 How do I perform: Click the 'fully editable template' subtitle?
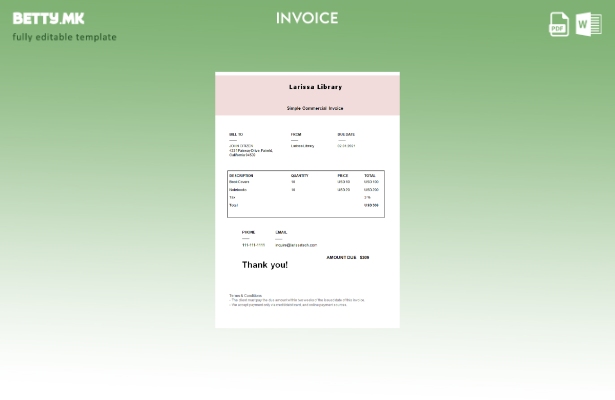(64, 37)
